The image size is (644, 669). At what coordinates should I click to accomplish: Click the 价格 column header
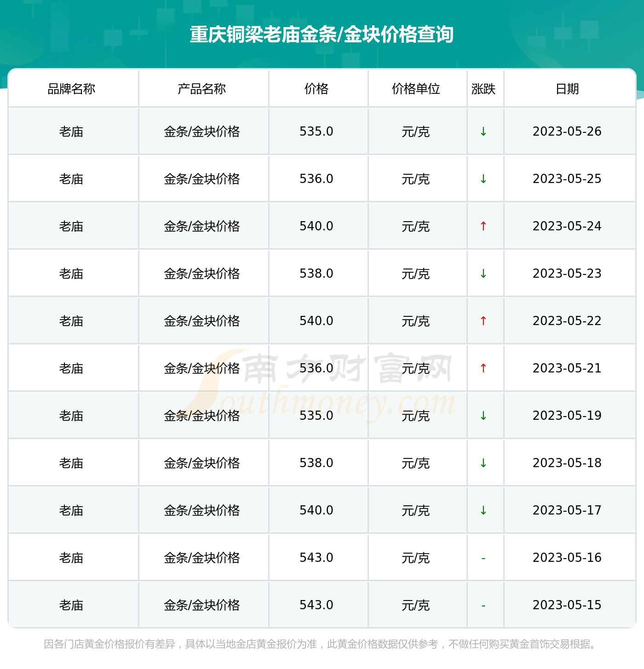[316, 89]
